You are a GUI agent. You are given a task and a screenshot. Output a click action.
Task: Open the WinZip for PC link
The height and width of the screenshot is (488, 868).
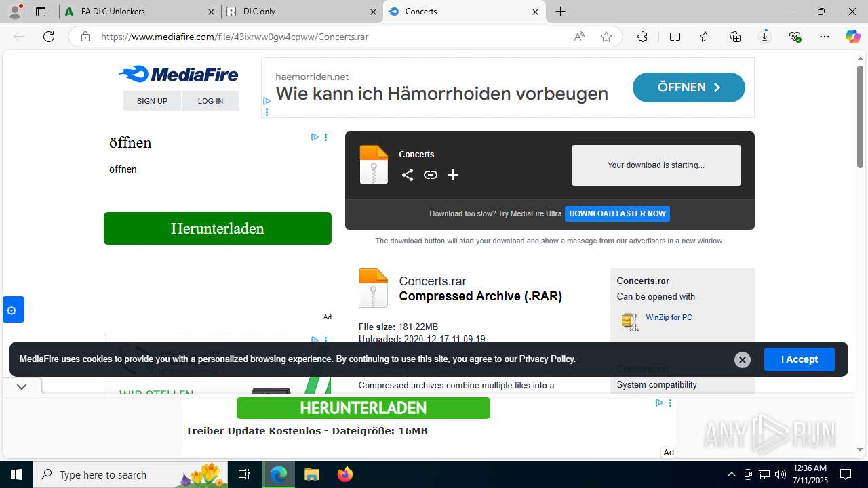(x=669, y=317)
